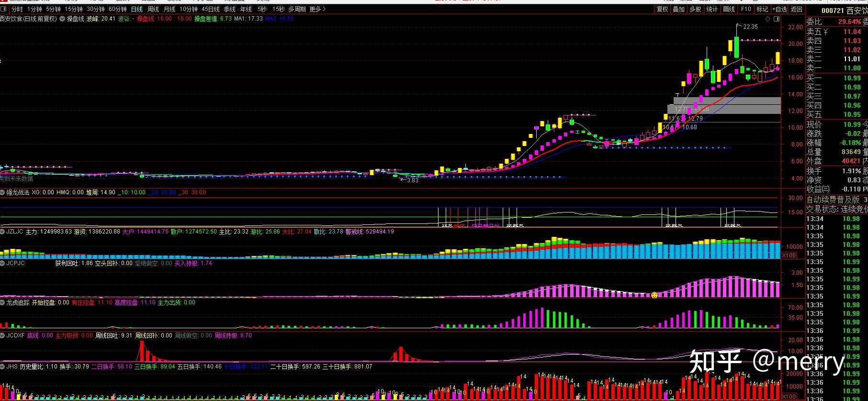Viewport: 868px width, 401px height.
Task: Click the 西安饮食(日线.前复权) chart title
Action: (x=28, y=19)
